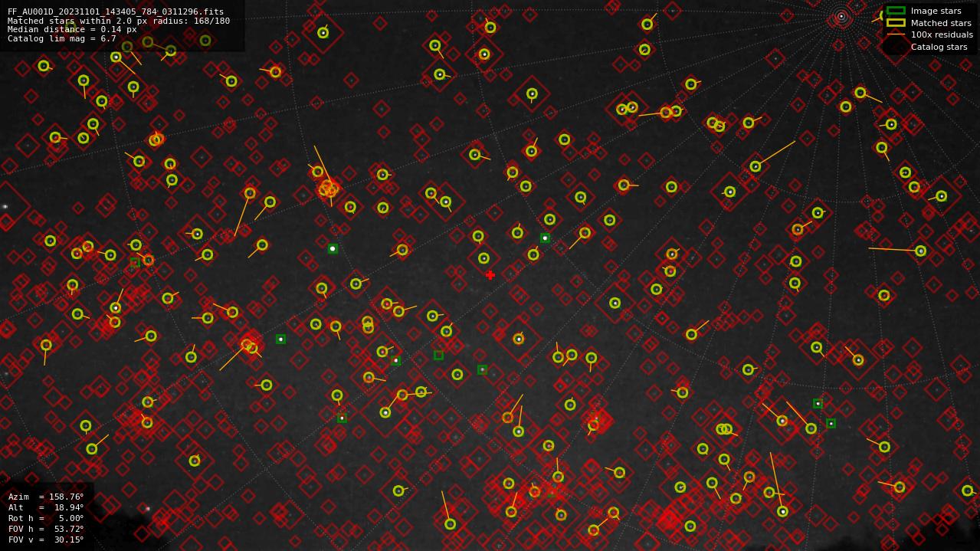Click the 'Catalog lim mag = 6.7' line
Screen dimensions: 980x551
pos(62,39)
